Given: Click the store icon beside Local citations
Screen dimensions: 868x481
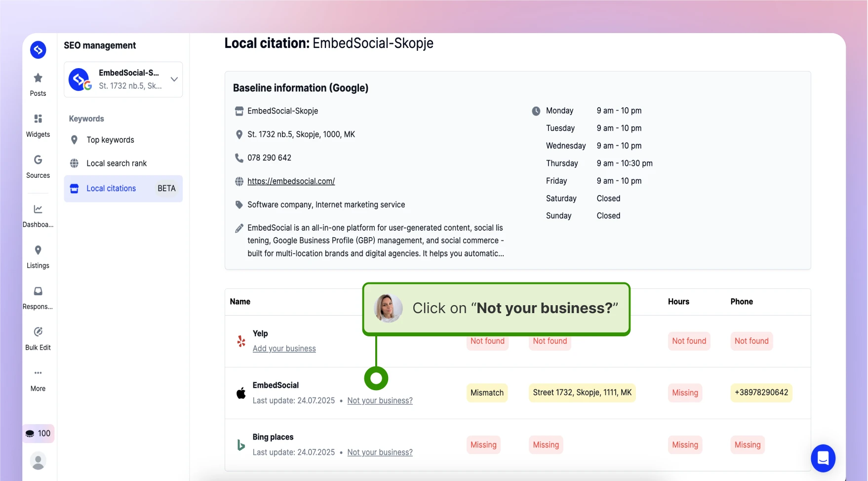Looking at the screenshot, I should tap(74, 189).
